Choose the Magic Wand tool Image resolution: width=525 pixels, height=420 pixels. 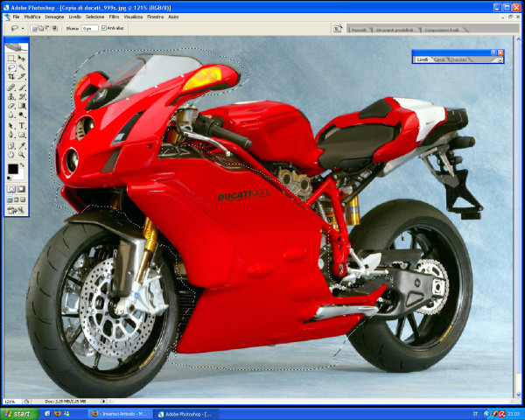pyautogui.click(x=22, y=67)
